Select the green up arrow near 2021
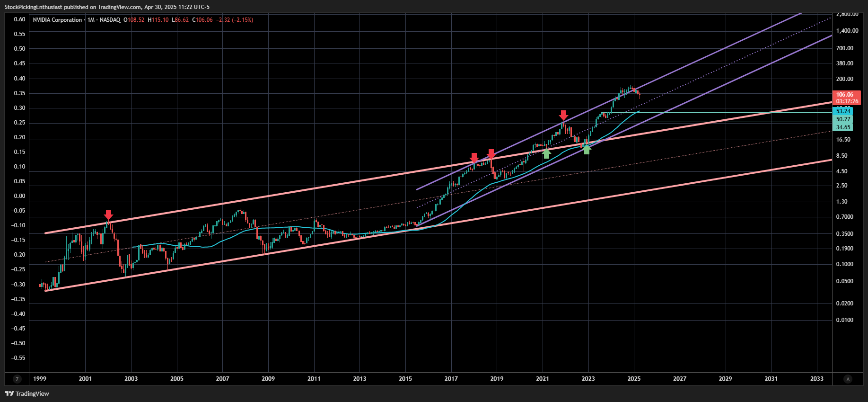The width and height of the screenshot is (868, 402). tap(546, 153)
